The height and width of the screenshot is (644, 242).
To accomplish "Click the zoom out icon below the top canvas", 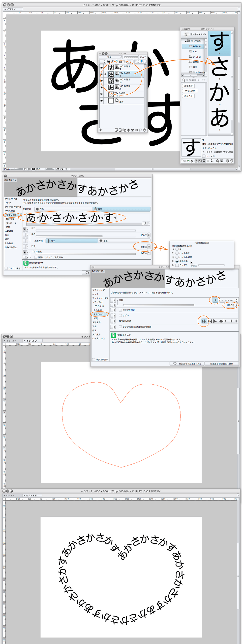I will click(x=25, y=169).
